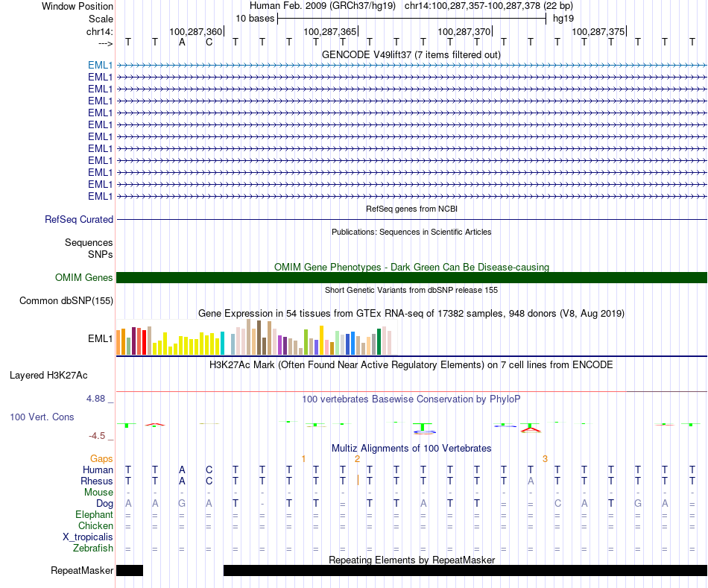
Task: Click the Scale track label
Action: pyautogui.click(x=101, y=19)
